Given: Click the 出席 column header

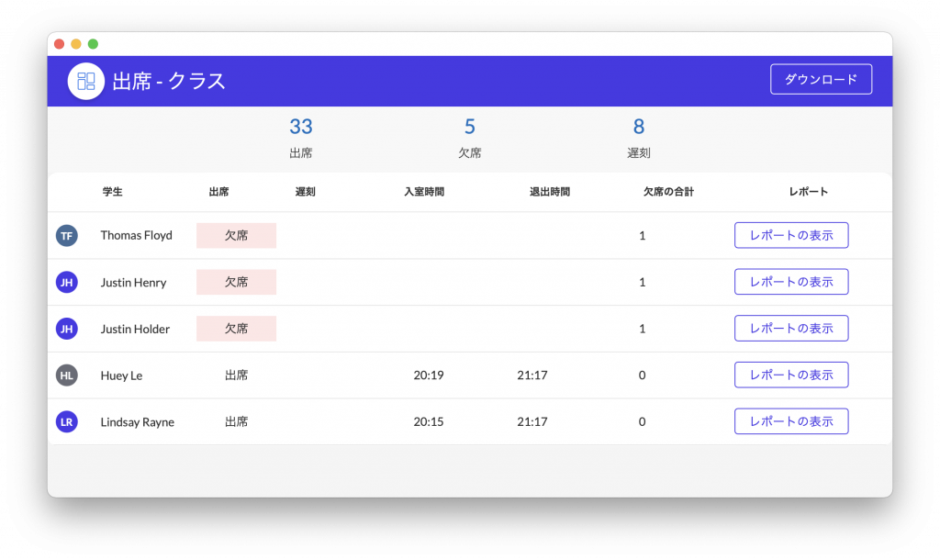Looking at the screenshot, I should 218,192.
